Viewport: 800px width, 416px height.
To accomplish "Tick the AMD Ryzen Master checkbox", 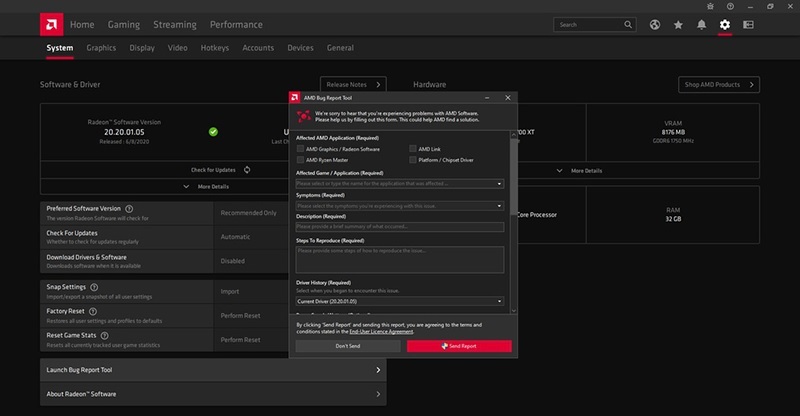I will coord(300,160).
